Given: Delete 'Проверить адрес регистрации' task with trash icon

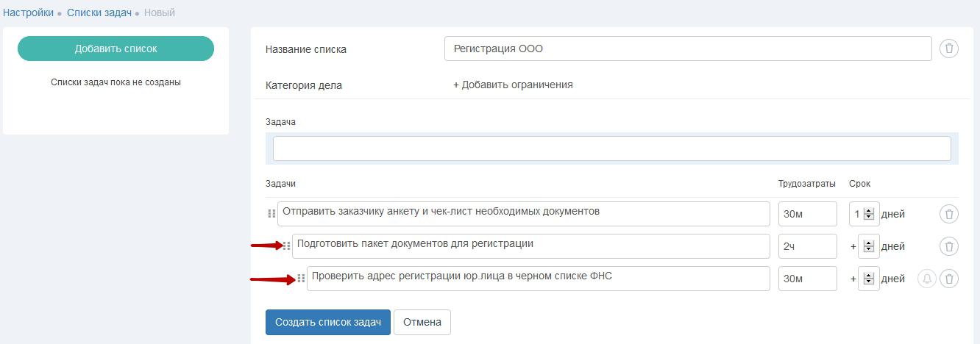Looking at the screenshot, I should (x=949, y=279).
